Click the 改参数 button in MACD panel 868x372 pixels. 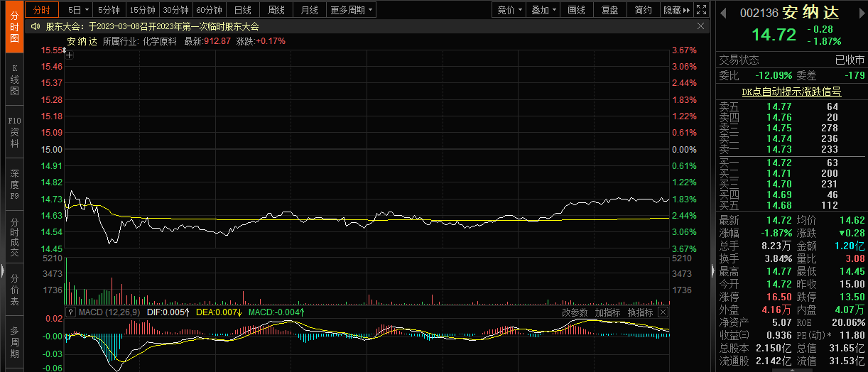575,312
